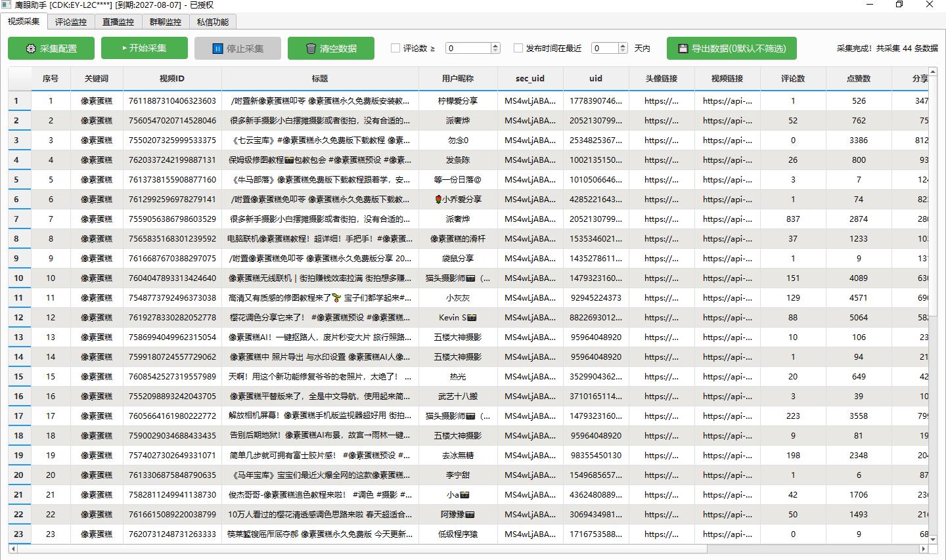Click the 用户昵称 column header

pyautogui.click(x=458, y=78)
